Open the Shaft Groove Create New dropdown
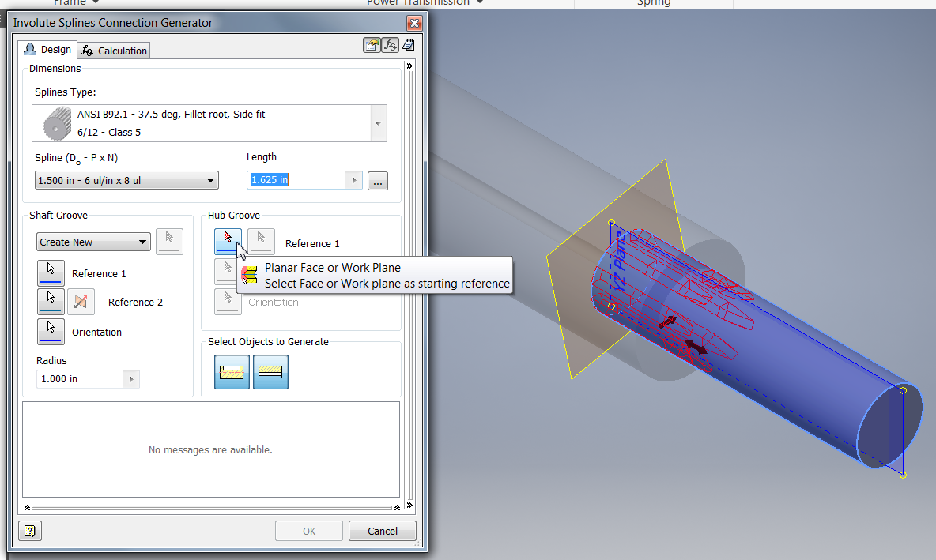936x560 pixels. pyautogui.click(x=93, y=242)
